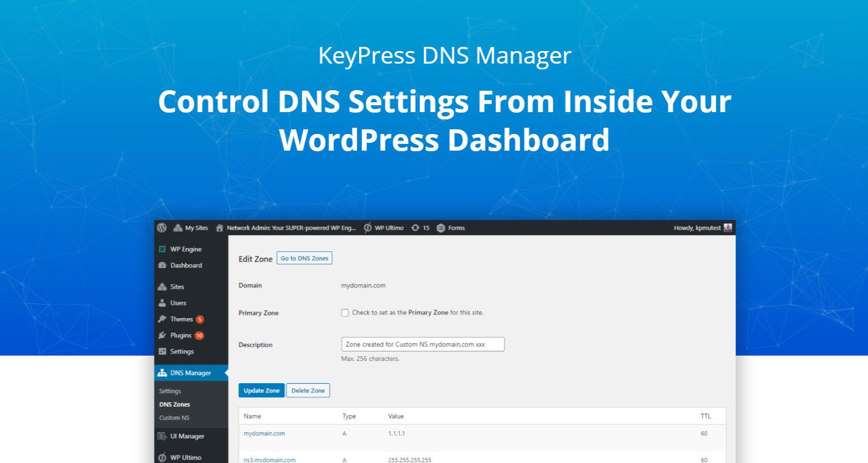Click the Themes update badge 5
Screen dimensions: 868x463
[199, 320]
